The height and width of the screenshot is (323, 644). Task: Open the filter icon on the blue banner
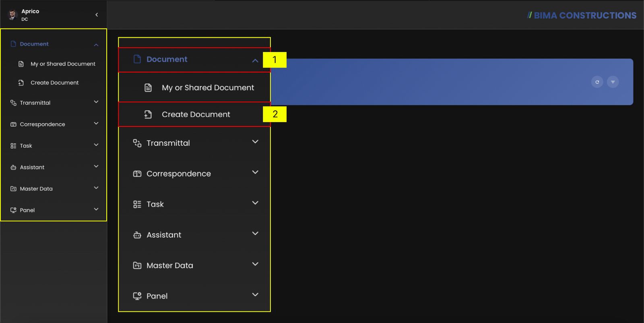tap(613, 82)
